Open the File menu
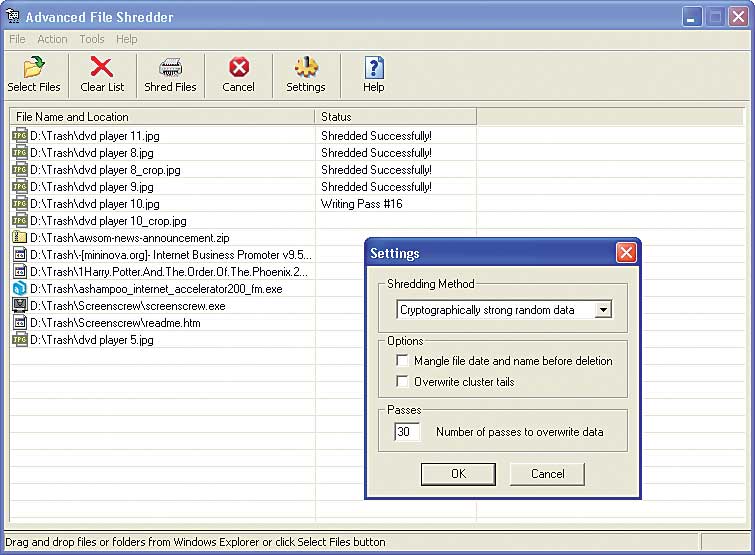Screen dimensions: 755x555 [17, 39]
